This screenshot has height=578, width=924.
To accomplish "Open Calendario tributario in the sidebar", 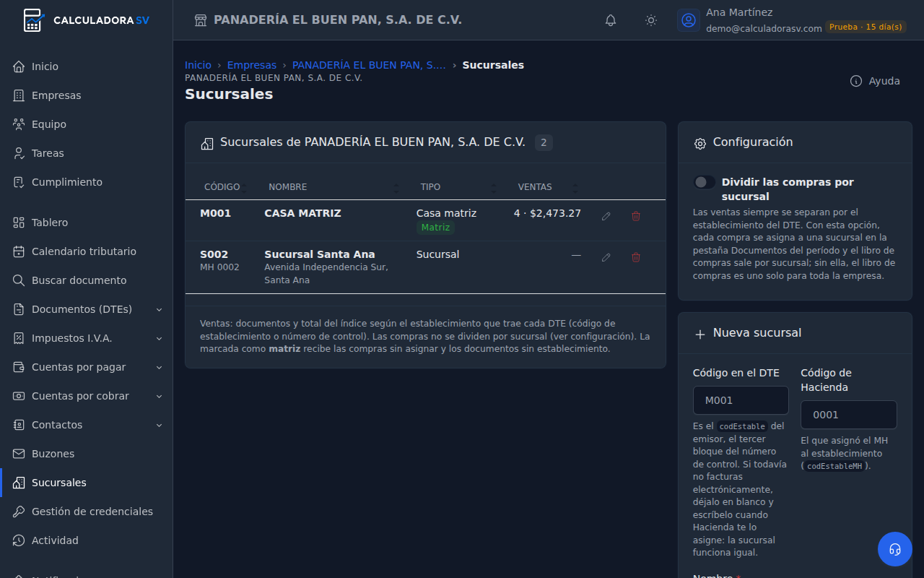I will coord(87,251).
